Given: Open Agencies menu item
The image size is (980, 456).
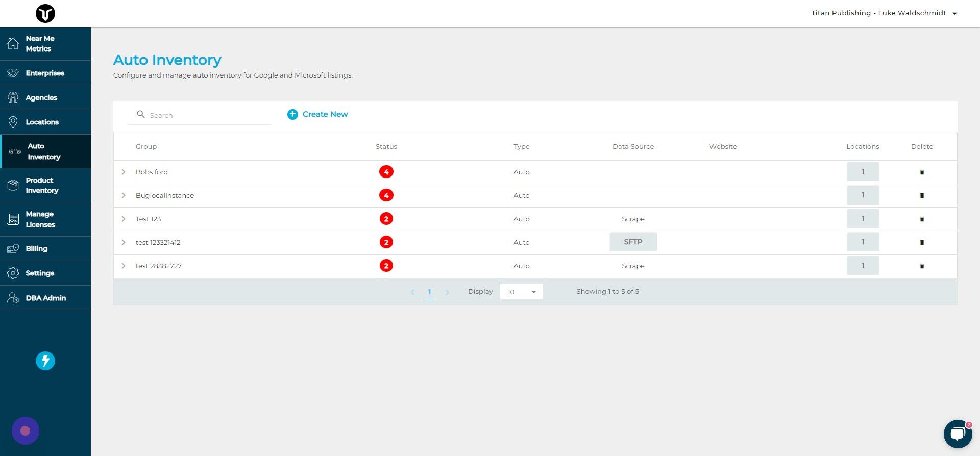Looking at the screenshot, I should pos(45,97).
